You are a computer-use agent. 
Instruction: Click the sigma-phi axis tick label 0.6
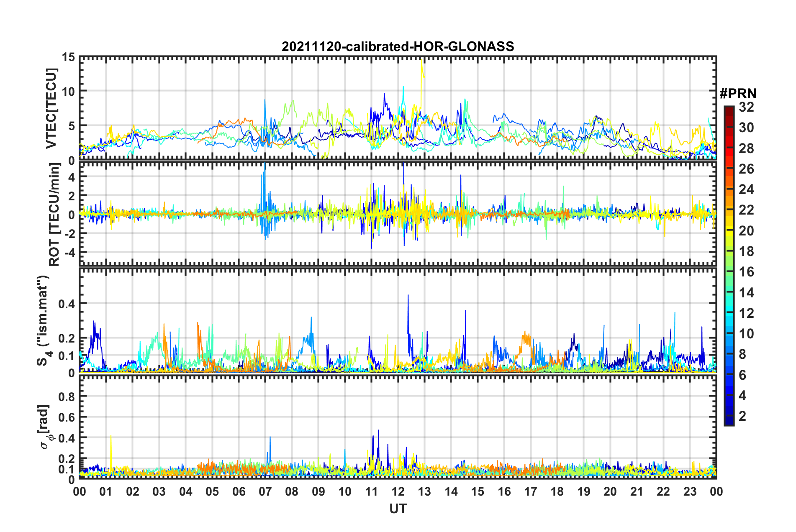click(67, 417)
